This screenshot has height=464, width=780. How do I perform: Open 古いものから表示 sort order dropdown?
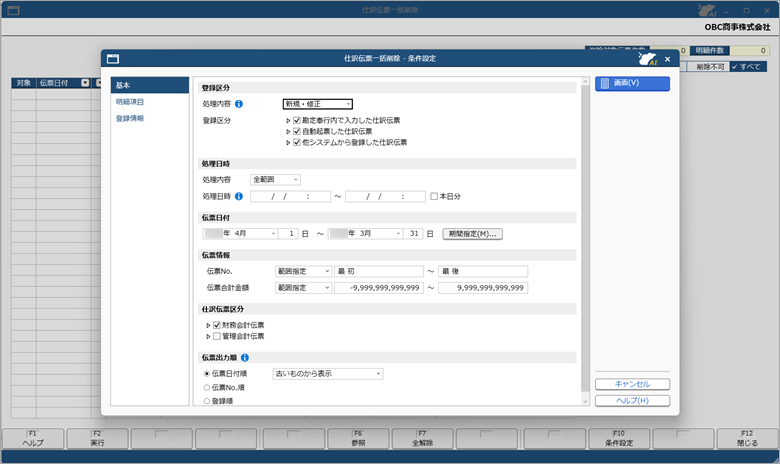coord(328,373)
